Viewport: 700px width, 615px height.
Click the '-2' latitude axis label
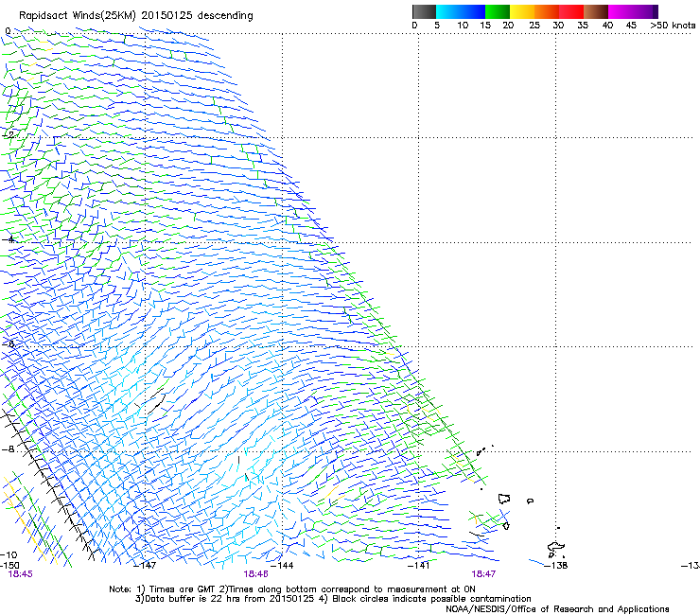point(8,134)
